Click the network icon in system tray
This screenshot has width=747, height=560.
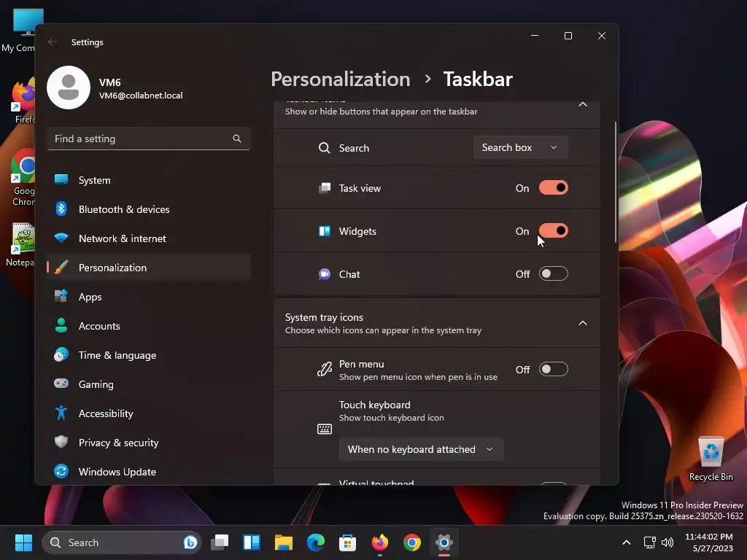pos(649,542)
